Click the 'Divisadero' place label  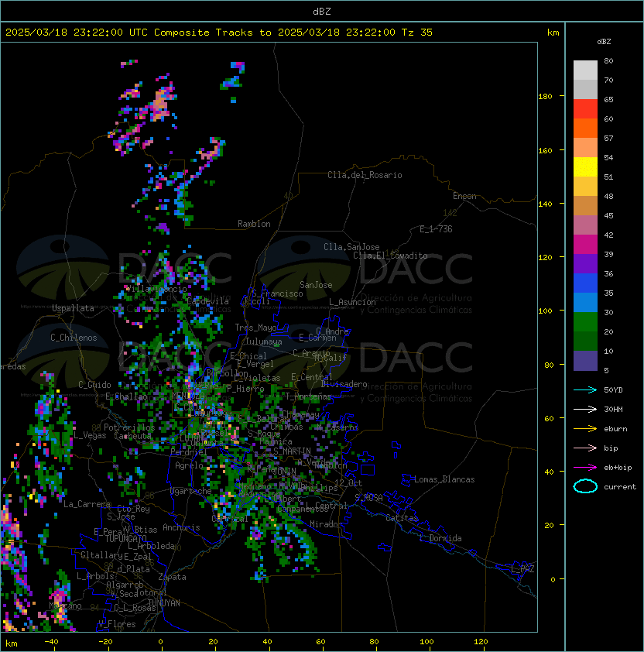(x=344, y=384)
